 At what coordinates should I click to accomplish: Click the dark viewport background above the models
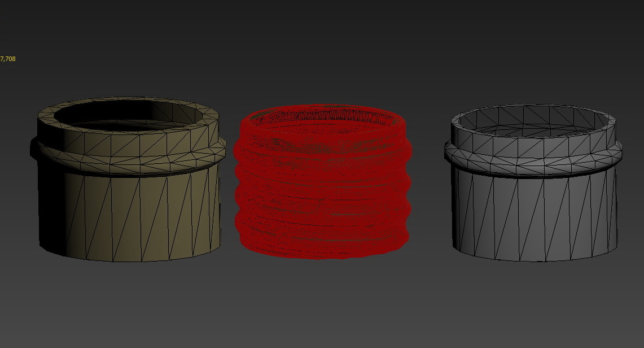point(322,45)
